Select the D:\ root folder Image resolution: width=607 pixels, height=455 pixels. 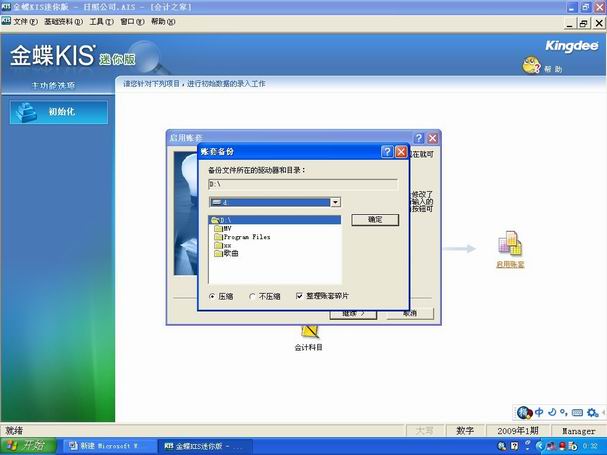275,220
